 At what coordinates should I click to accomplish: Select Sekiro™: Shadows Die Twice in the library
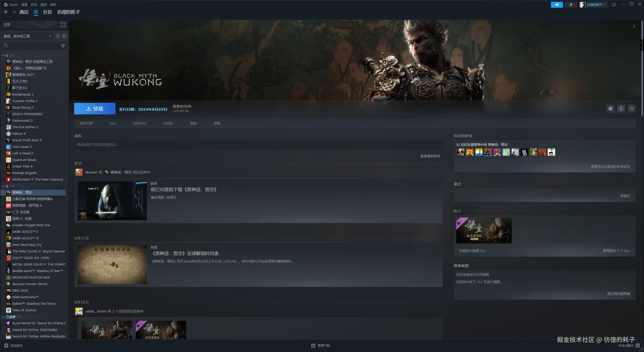click(x=34, y=303)
